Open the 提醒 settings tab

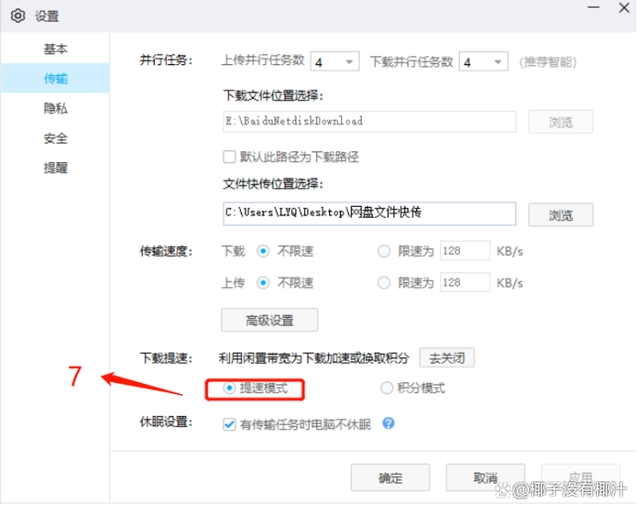coord(56,168)
